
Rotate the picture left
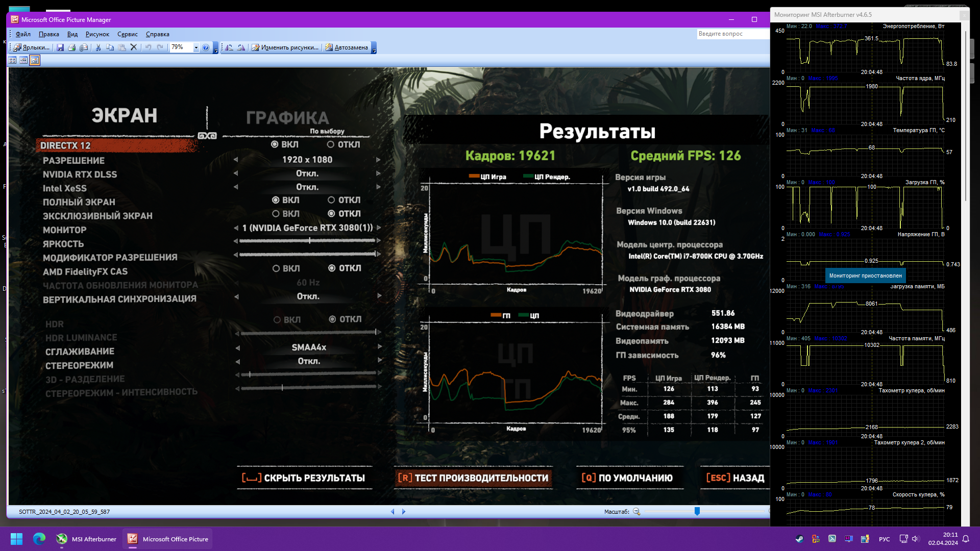coord(229,47)
